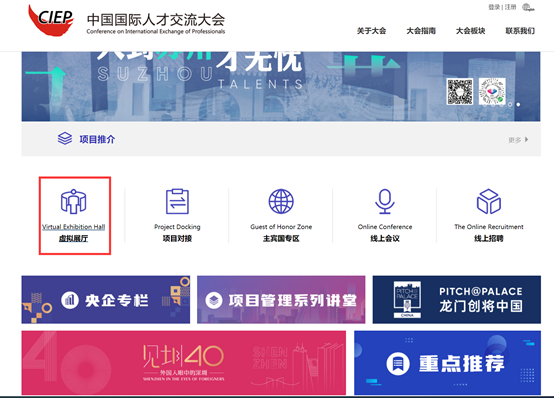Click the 虚拟展厅 text link
554x398 pixels.
pos(73,239)
